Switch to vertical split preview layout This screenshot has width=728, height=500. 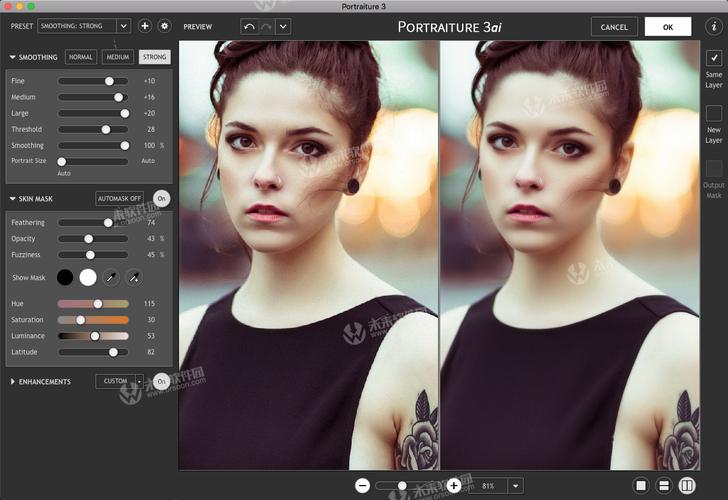click(687, 486)
